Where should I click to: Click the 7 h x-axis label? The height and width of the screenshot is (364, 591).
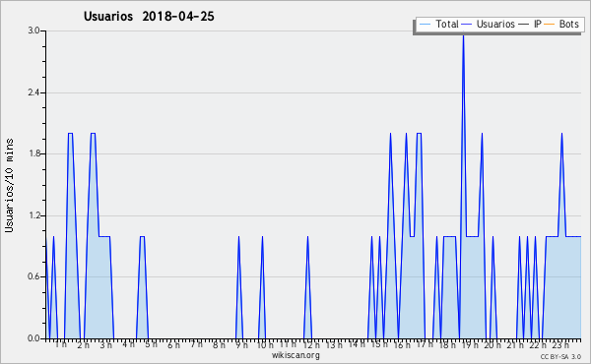pos(196,344)
